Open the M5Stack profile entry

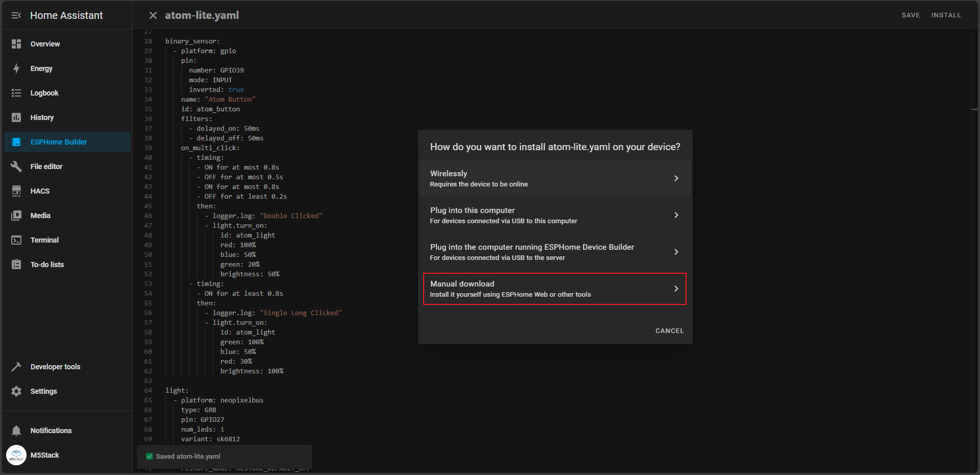click(67, 455)
